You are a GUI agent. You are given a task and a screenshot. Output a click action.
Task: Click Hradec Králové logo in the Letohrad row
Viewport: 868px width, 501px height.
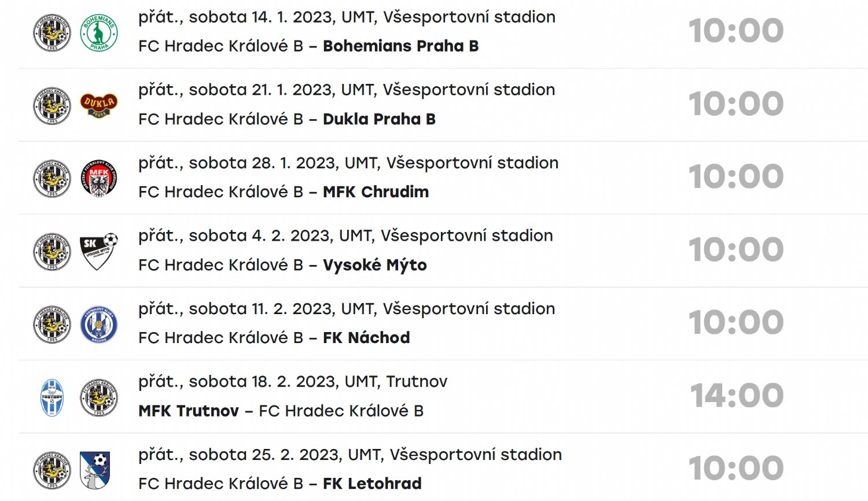pyautogui.click(x=52, y=470)
